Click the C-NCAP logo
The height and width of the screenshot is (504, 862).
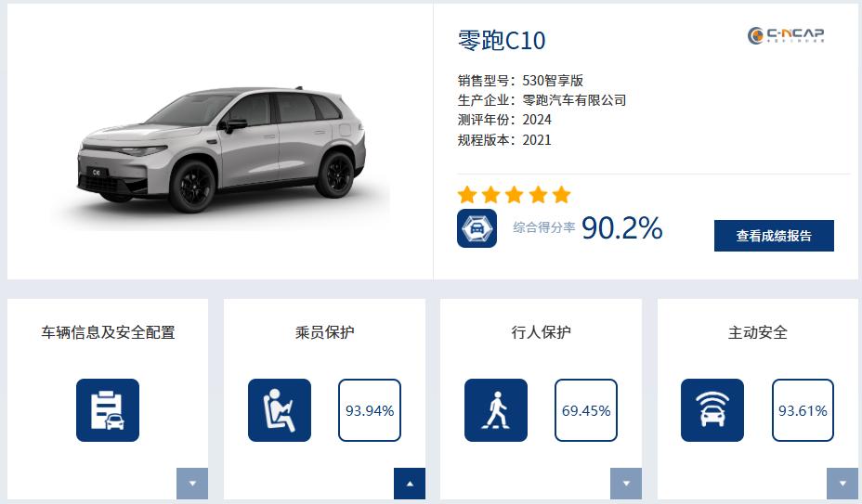click(x=786, y=35)
